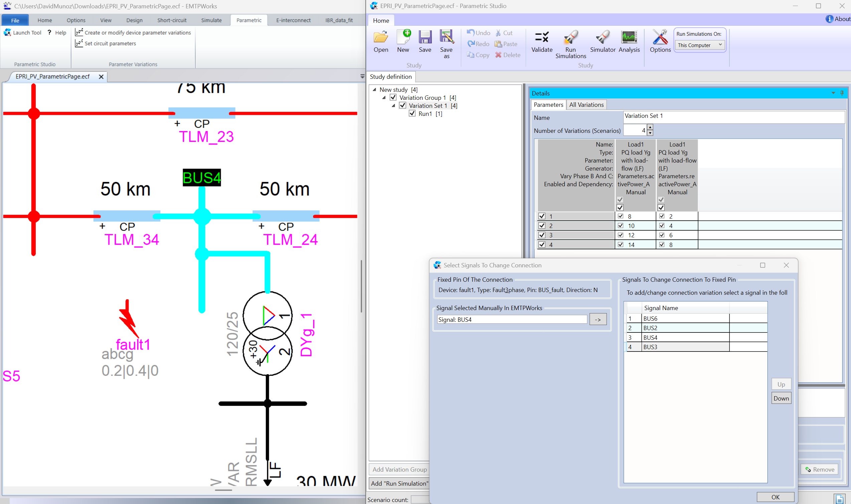
Task: Toggle the Run1 checkbox
Action: point(412,113)
